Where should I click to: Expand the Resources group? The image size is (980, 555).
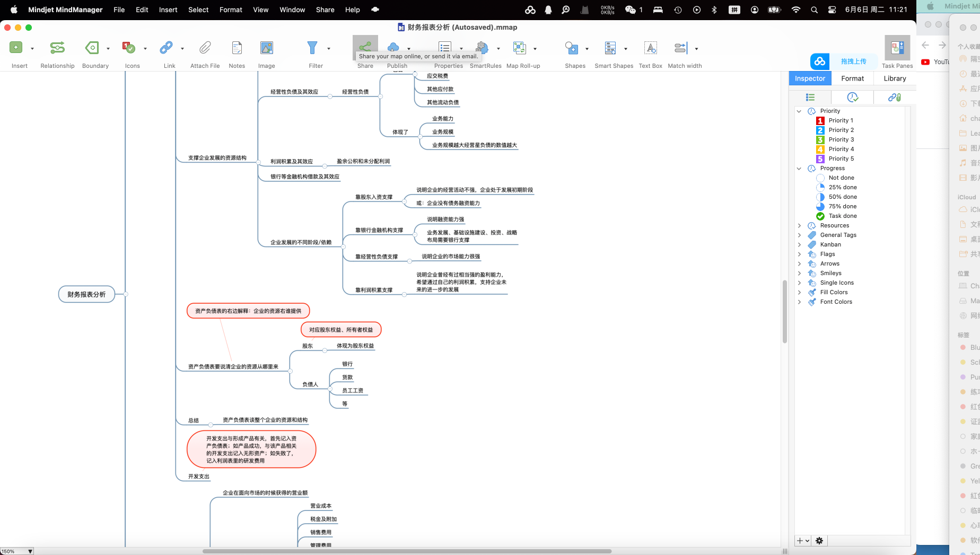(799, 226)
